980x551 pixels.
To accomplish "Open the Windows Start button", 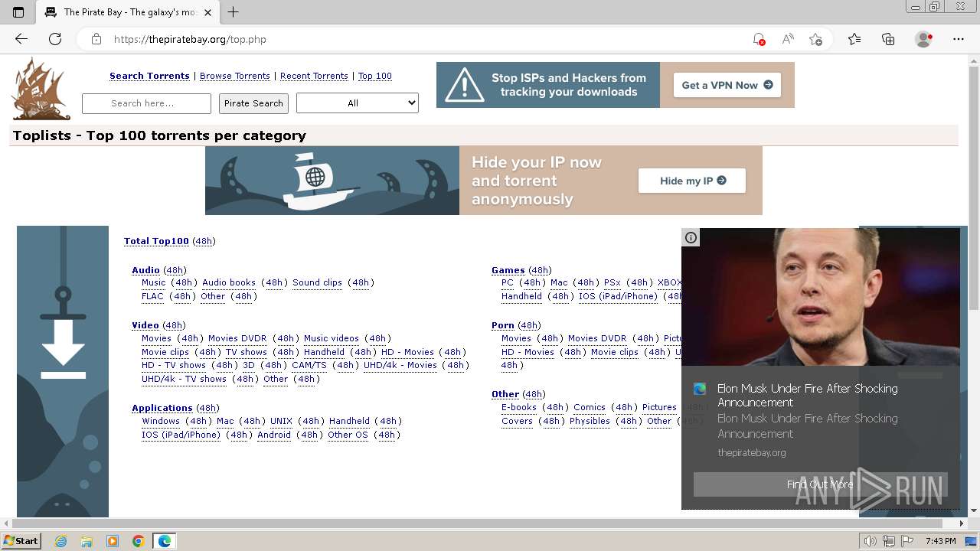I will click(x=21, y=541).
